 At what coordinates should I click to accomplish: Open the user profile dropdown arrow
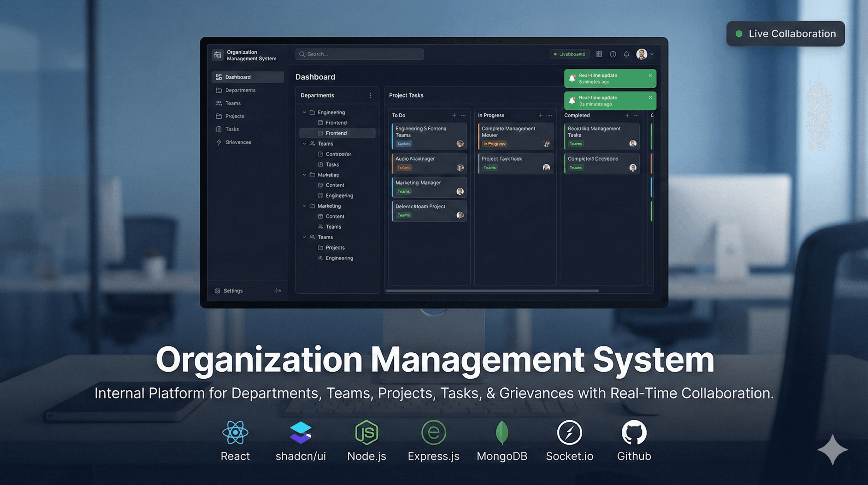coord(652,54)
